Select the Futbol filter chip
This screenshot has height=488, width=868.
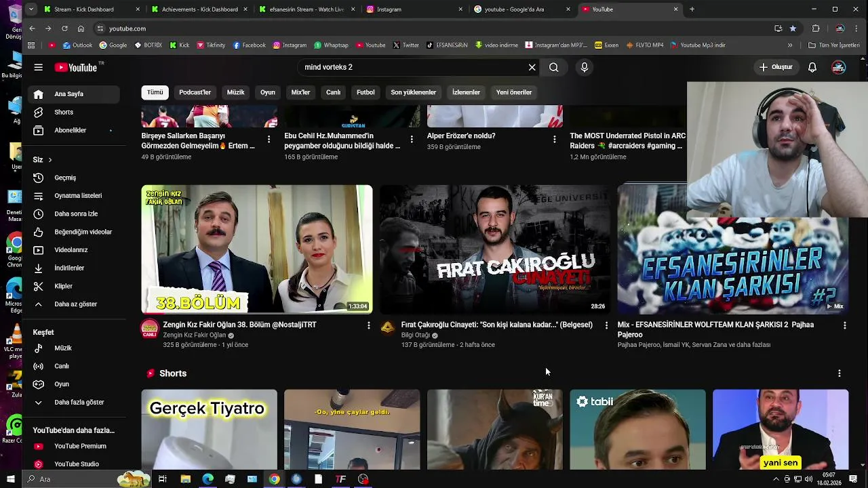click(366, 92)
